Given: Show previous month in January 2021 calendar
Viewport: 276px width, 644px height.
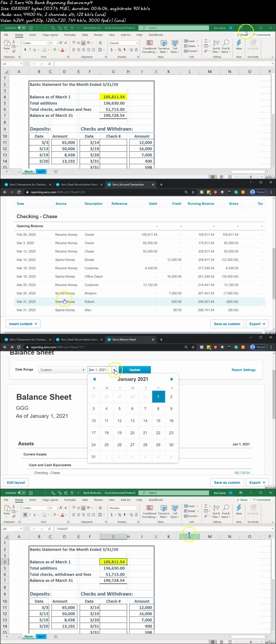Looking at the screenshot, I should (94, 379).
